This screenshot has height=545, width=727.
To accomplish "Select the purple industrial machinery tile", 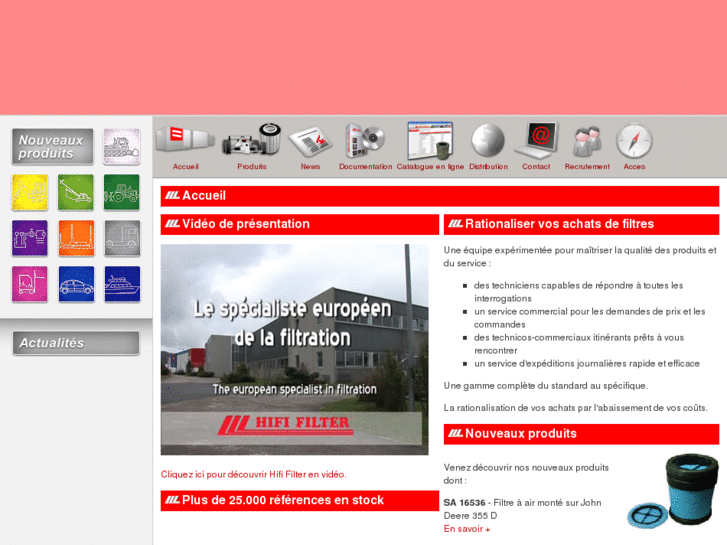I will click(x=30, y=238).
